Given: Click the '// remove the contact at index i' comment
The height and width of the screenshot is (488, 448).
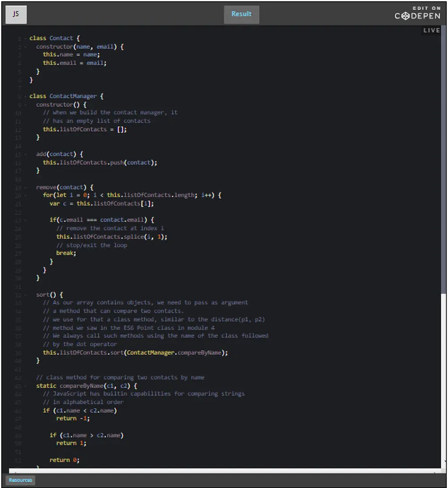Looking at the screenshot, I should click(110, 228).
